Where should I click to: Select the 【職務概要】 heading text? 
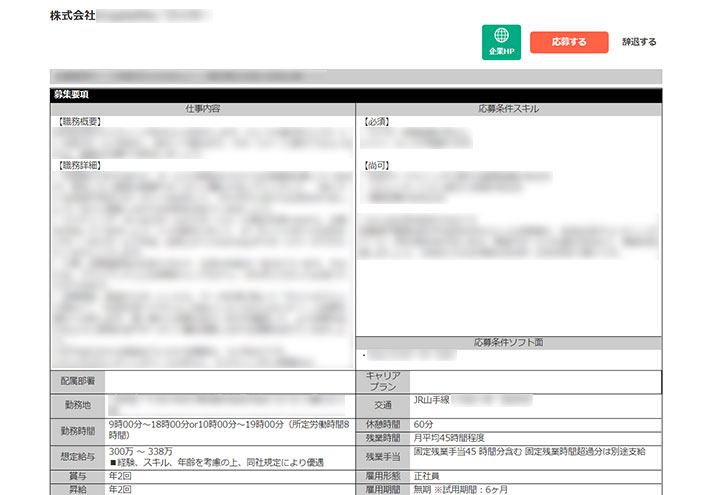click(80, 122)
